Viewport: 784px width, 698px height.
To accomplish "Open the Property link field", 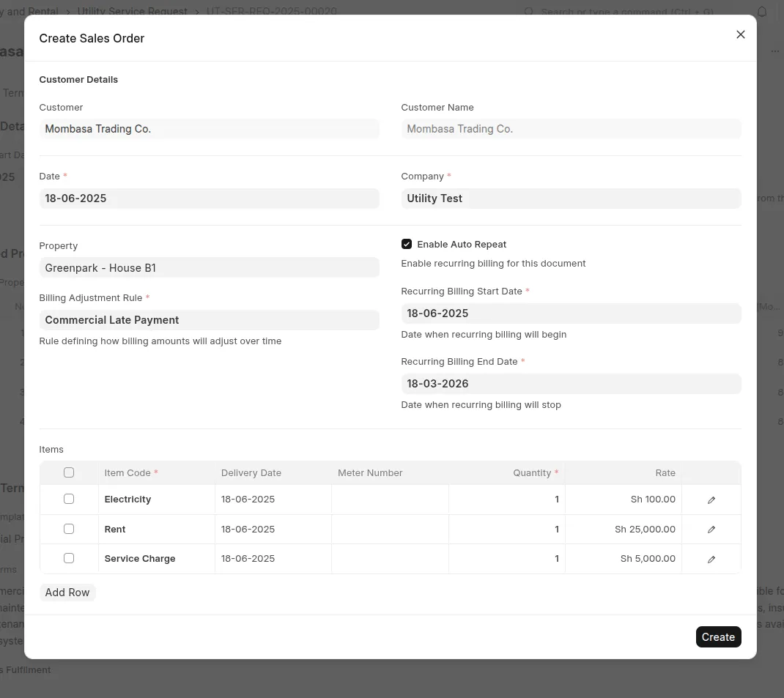I will tap(209, 268).
